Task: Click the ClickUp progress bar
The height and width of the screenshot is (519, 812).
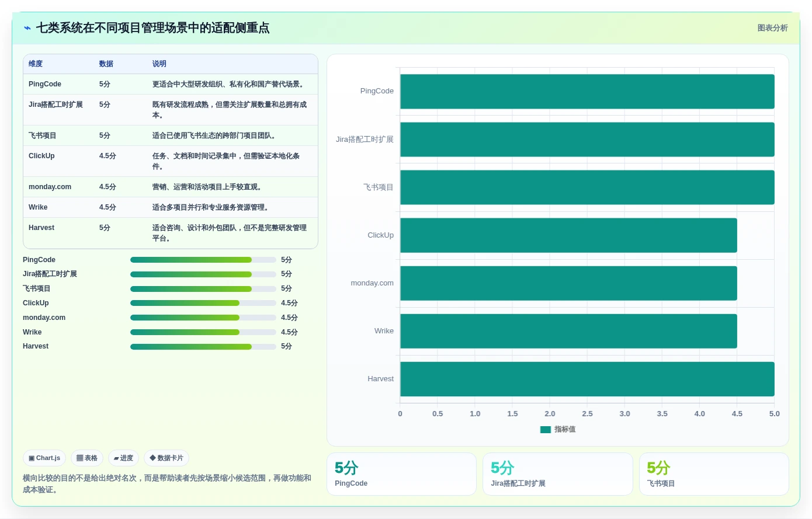Action: tap(203, 303)
